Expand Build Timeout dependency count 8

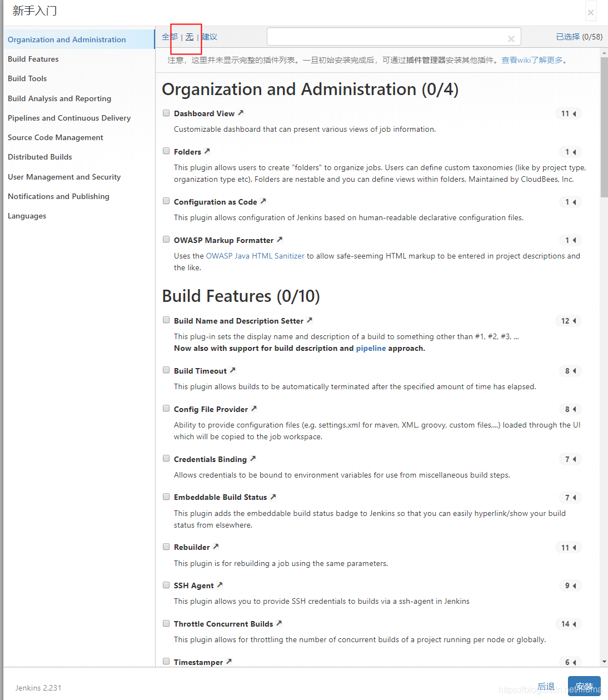(571, 371)
